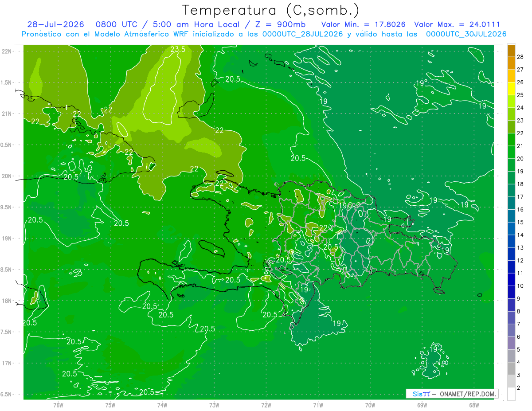This screenshot has width=532, height=411.
Task: Select the 'Z = 900mb' level text
Action: [x=280, y=24]
